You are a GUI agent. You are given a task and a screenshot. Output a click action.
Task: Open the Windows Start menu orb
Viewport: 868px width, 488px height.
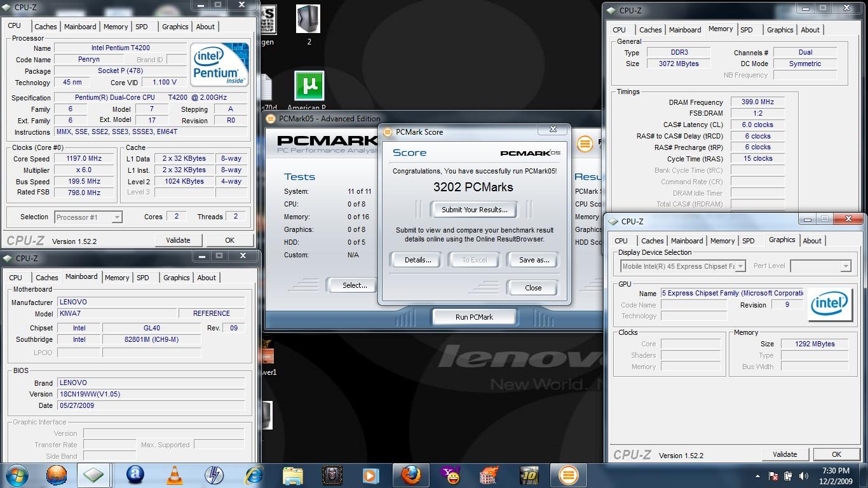(17, 475)
